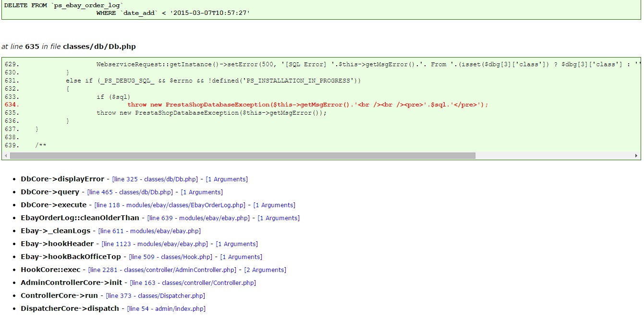Viewport: 644px width, 319px height.
Task: Click code line 631 else if condition
Action: [x=213, y=81]
